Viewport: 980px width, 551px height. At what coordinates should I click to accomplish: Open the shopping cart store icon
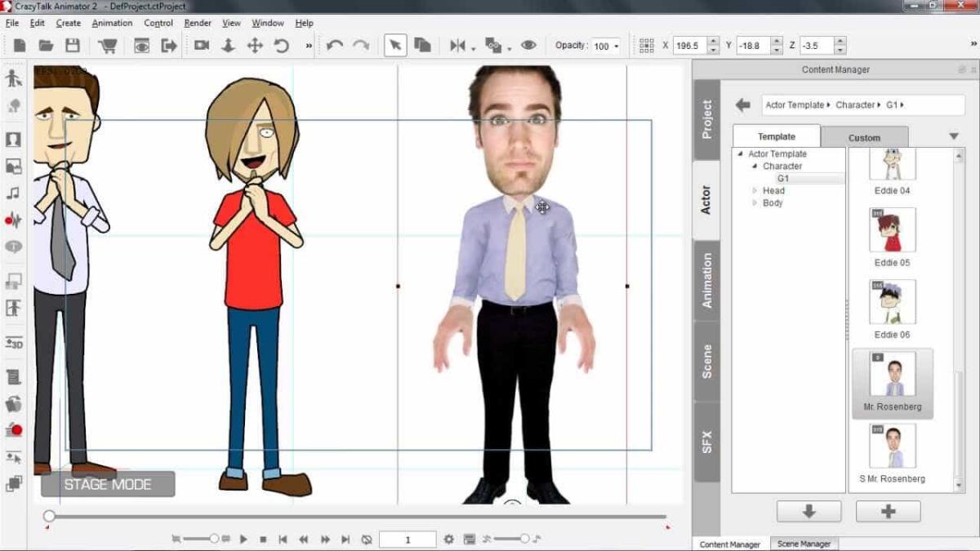[108, 46]
